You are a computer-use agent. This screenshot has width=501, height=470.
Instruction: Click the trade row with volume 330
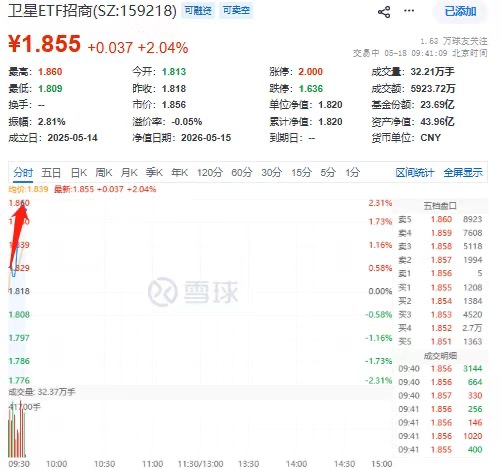point(440,396)
